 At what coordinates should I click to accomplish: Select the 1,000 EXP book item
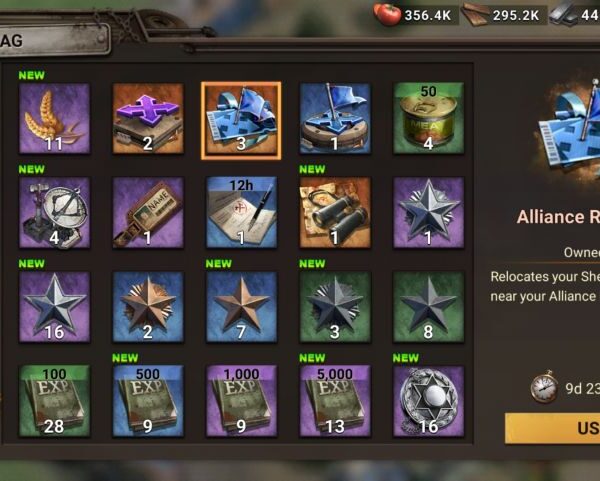coord(241,401)
